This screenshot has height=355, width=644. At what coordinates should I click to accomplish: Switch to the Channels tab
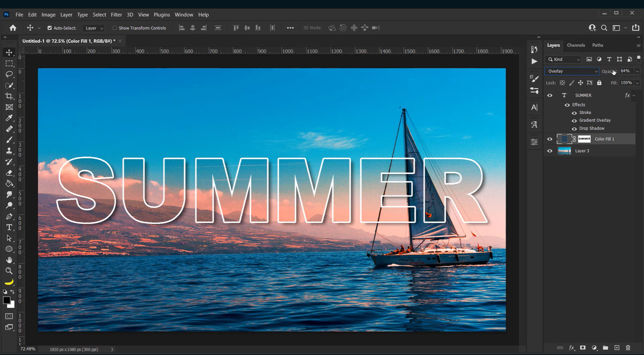pos(576,45)
